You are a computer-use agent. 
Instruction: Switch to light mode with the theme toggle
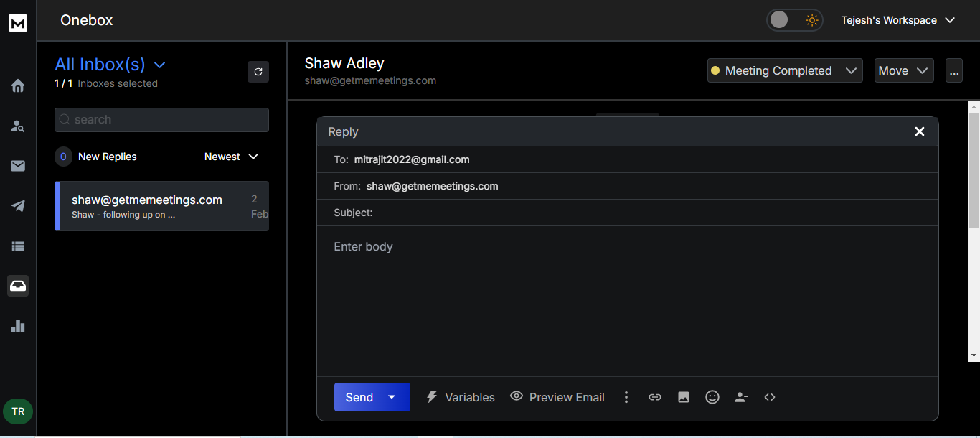click(794, 20)
